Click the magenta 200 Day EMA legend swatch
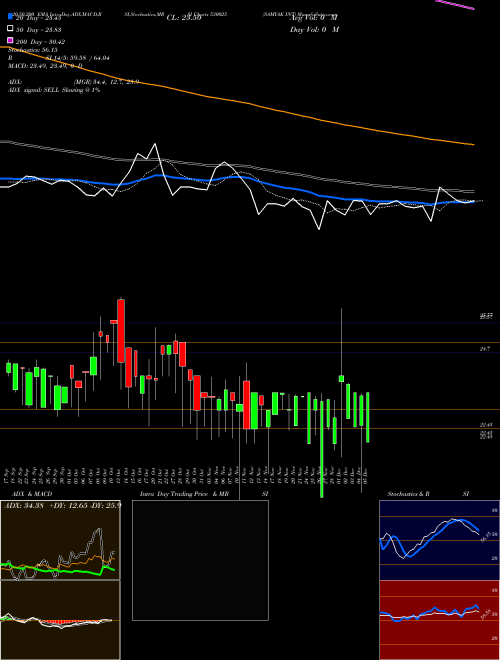Image resolution: width=500 pixels, height=660 pixels. pyautogui.click(x=10, y=41)
